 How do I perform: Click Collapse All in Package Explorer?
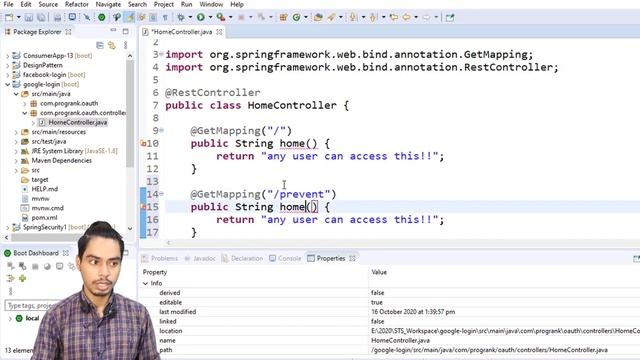(x=100, y=45)
